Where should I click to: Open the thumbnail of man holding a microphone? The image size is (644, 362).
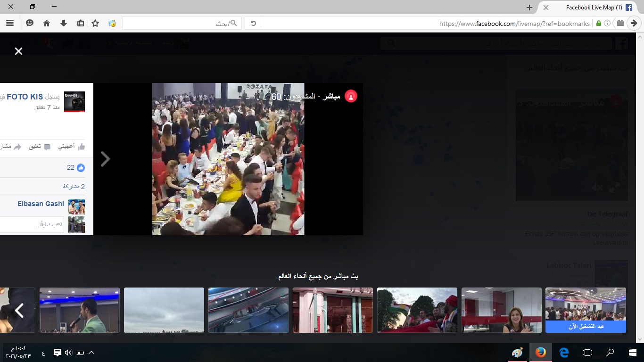click(x=80, y=310)
